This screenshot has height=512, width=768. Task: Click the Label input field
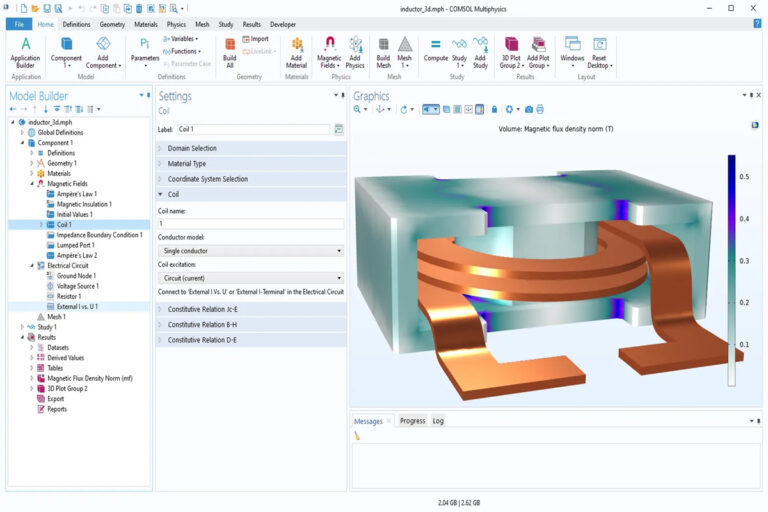(254, 129)
